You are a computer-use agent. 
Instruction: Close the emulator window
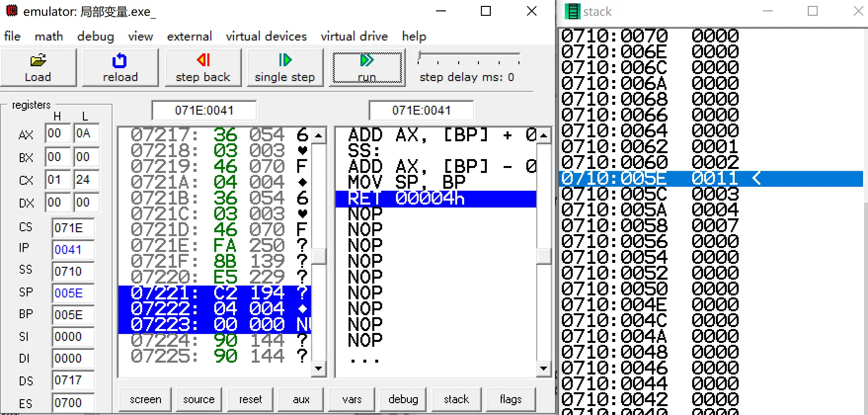(x=532, y=11)
